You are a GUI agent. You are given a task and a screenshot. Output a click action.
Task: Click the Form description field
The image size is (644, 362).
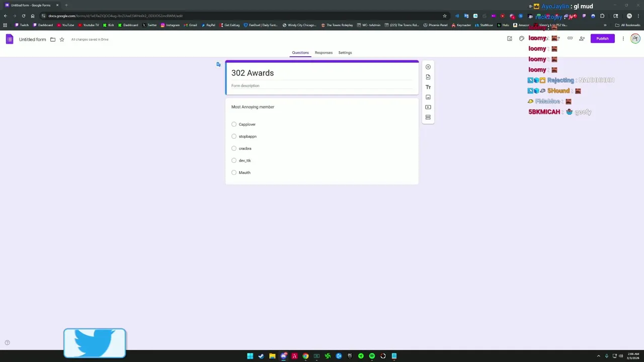(x=322, y=86)
